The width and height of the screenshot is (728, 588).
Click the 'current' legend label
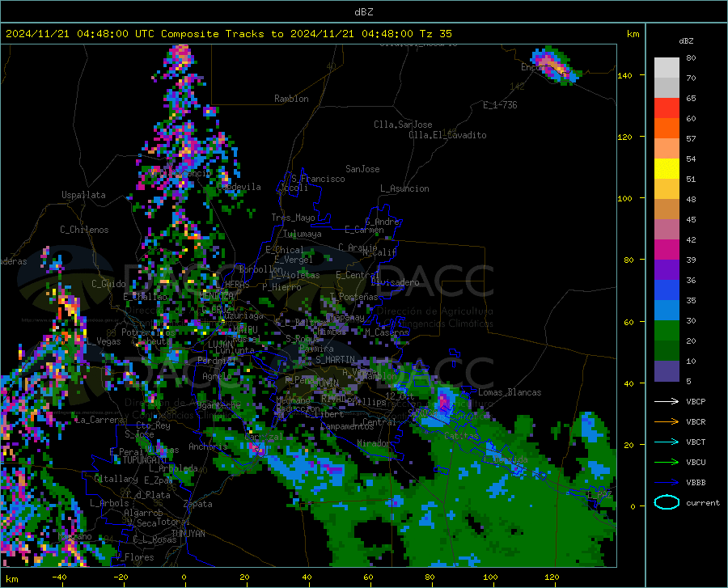[703, 502]
